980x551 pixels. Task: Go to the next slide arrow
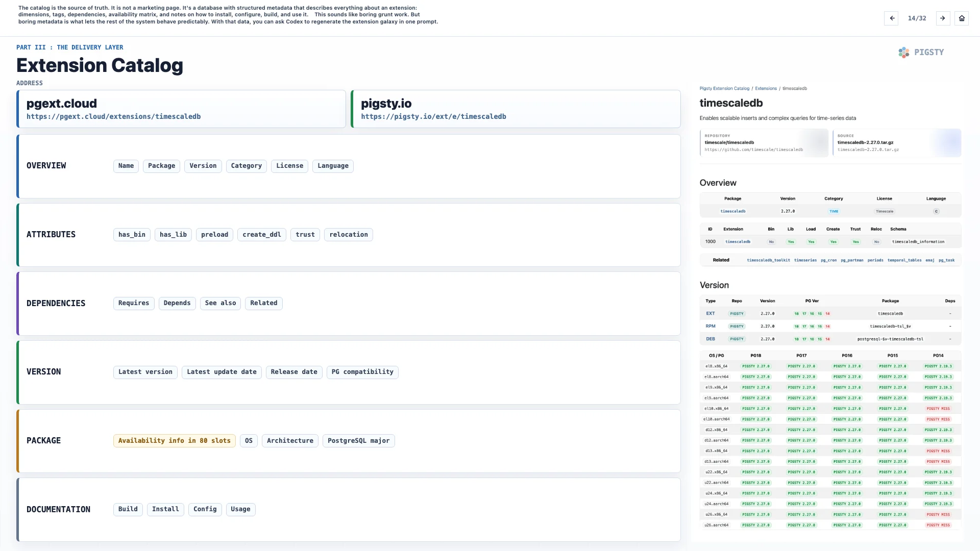click(943, 18)
